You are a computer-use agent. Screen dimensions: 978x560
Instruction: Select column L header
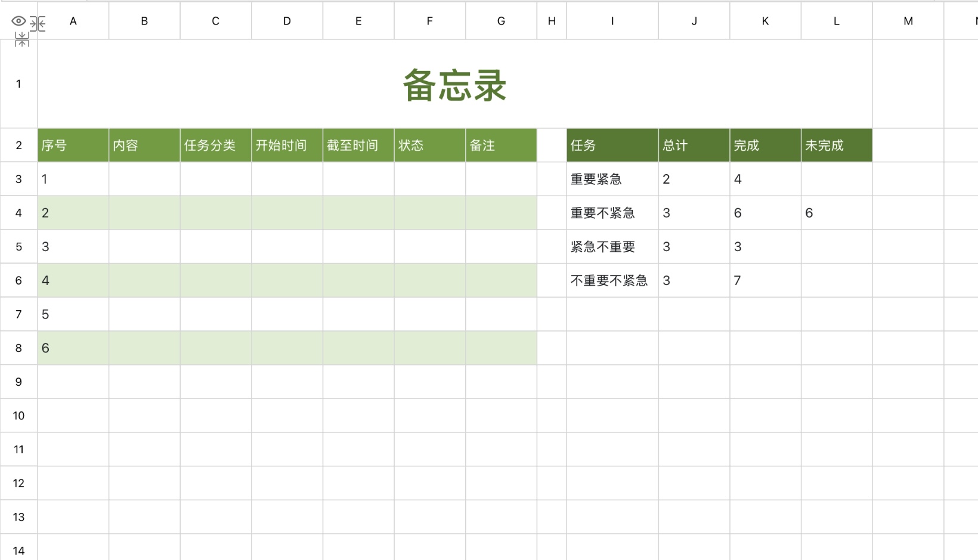click(837, 21)
